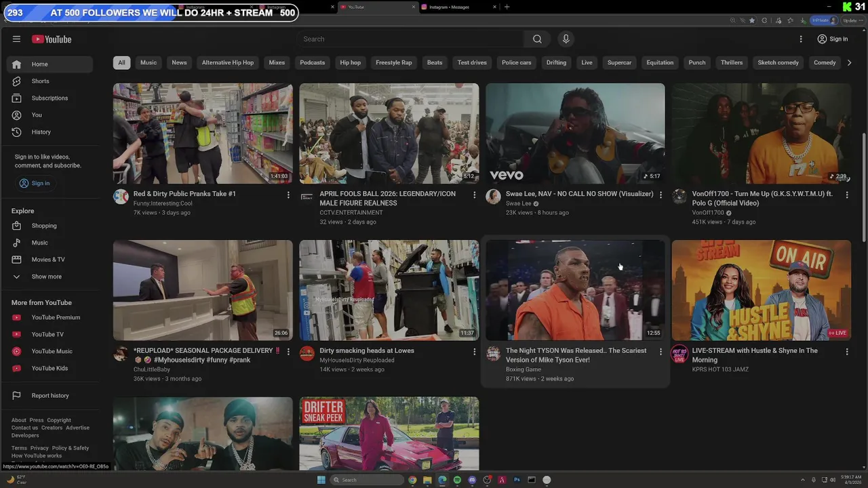Image resolution: width=868 pixels, height=488 pixels.
Task: Click the YouTube logo
Action: click(x=52, y=39)
